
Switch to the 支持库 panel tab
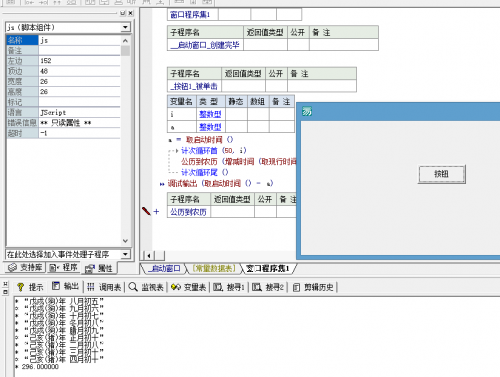click(x=25, y=267)
